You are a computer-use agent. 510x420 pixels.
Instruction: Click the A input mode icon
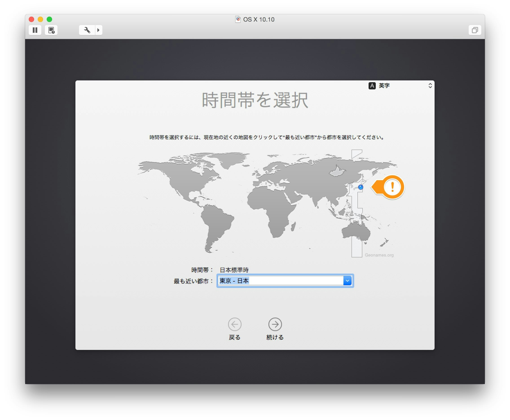click(x=372, y=86)
